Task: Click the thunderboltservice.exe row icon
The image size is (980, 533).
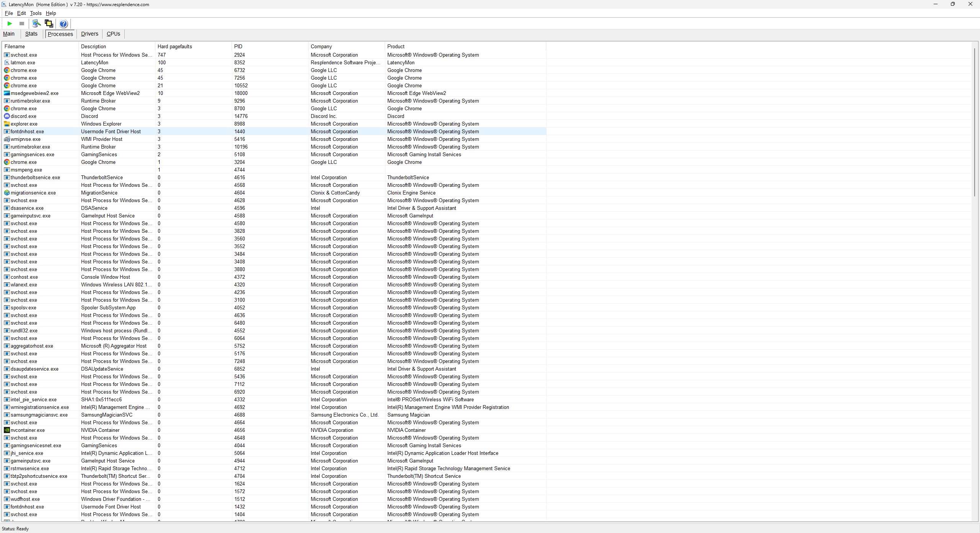Action: coord(7,177)
